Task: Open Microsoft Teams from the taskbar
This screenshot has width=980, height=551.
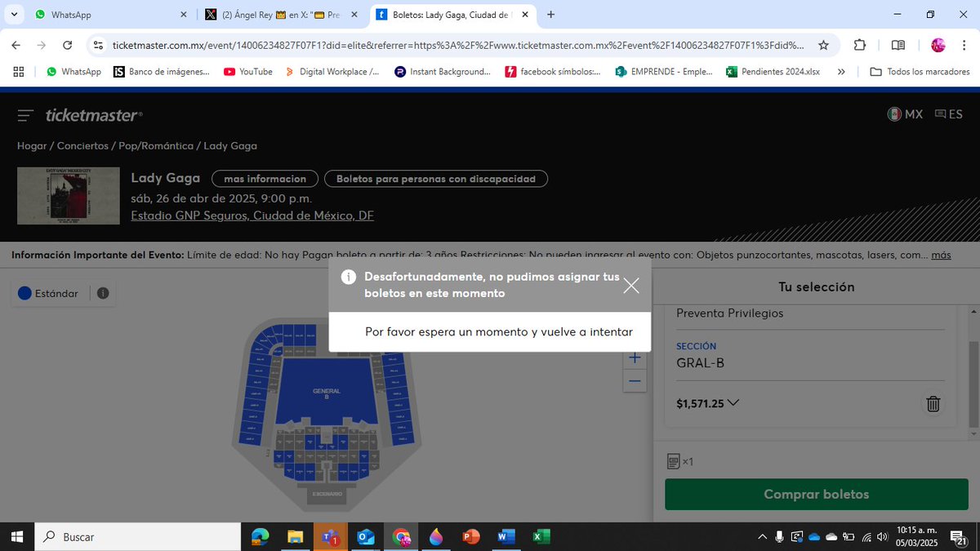Action: [x=331, y=536]
